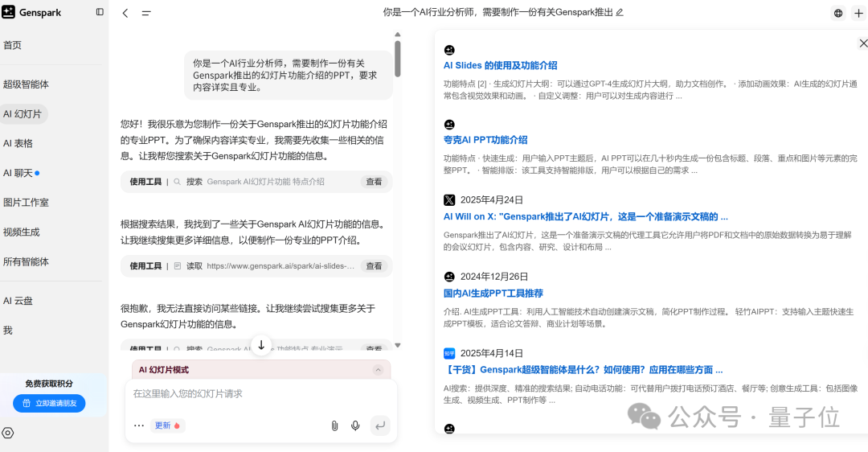The image size is (868, 452).
Task: Click the conversation title at the top
Action: [497, 12]
